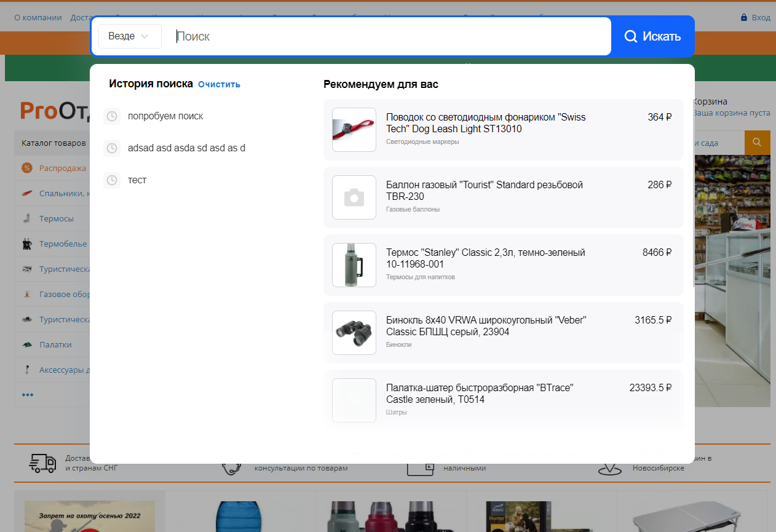Open the Stanley Classic thermos thumbnail

(354, 265)
